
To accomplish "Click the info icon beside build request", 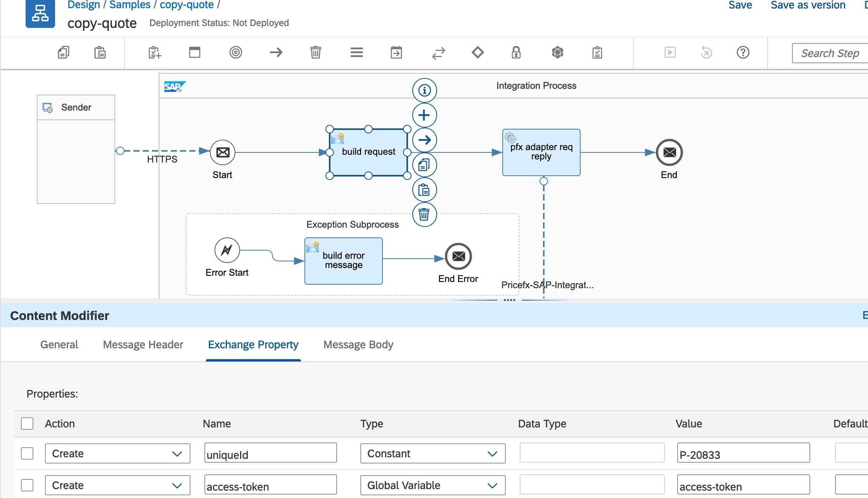I will point(424,90).
